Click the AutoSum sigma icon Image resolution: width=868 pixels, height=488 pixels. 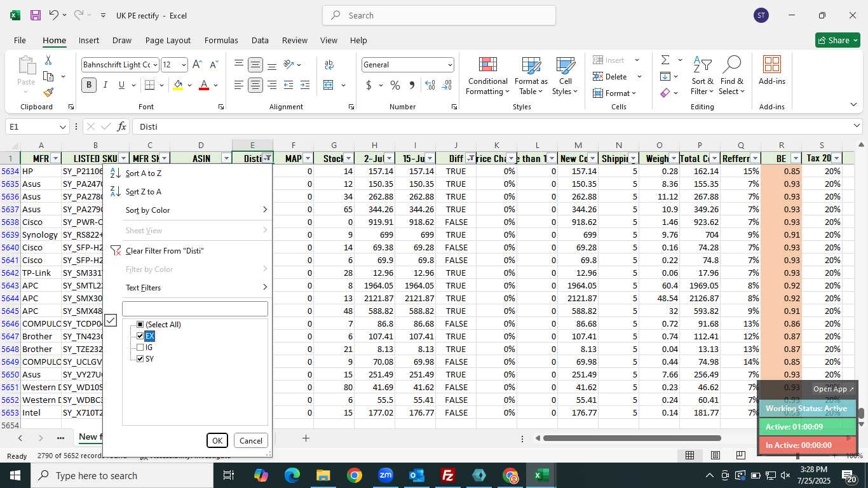[x=665, y=60]
